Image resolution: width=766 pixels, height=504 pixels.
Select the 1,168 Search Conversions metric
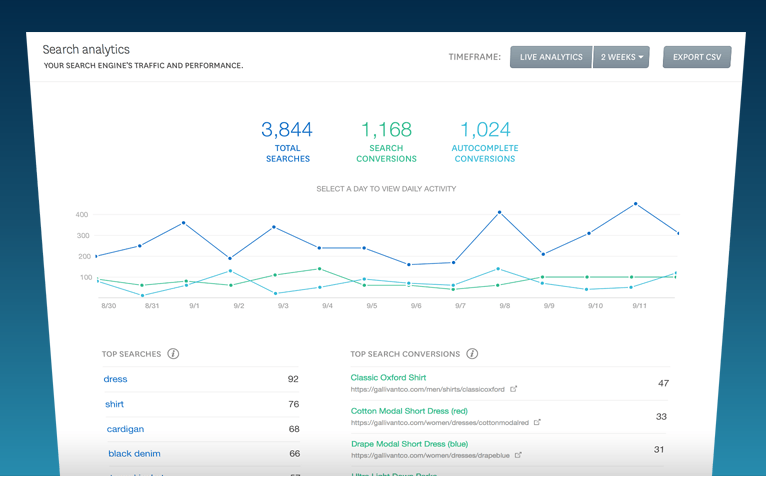coord(386,142)
